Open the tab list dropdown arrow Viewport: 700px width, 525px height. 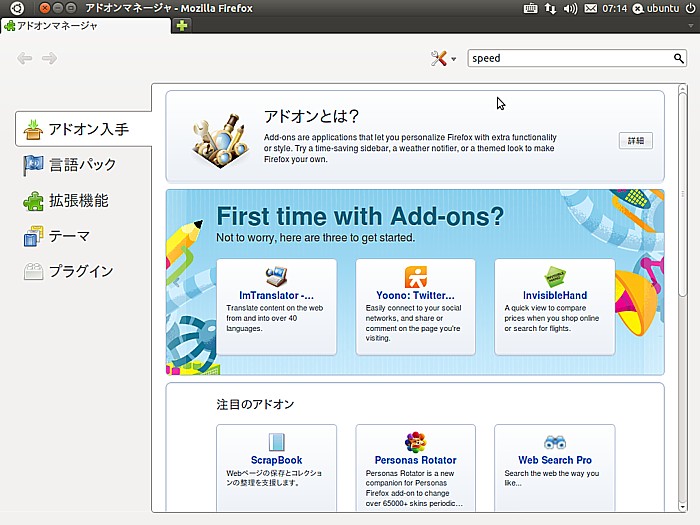[x=691, y=26]
